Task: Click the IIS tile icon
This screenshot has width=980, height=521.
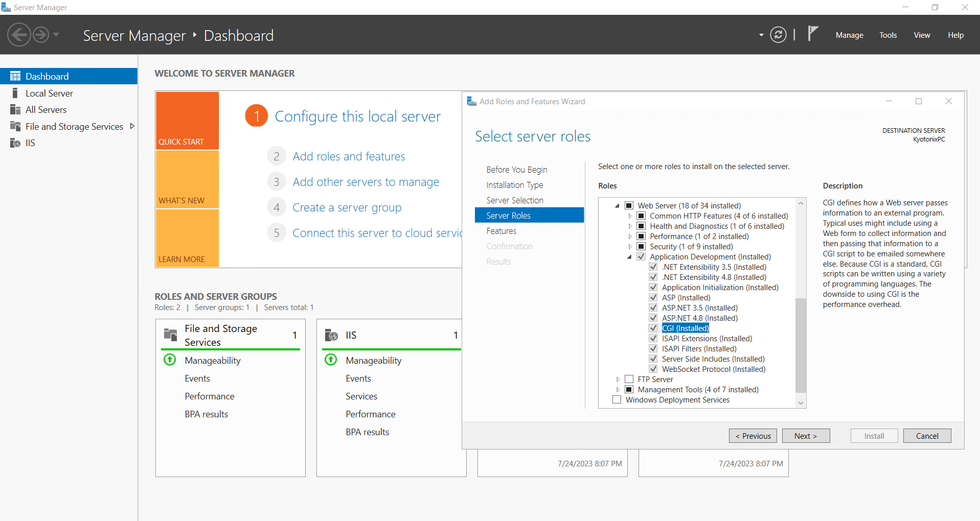Action: click(331, 335)
